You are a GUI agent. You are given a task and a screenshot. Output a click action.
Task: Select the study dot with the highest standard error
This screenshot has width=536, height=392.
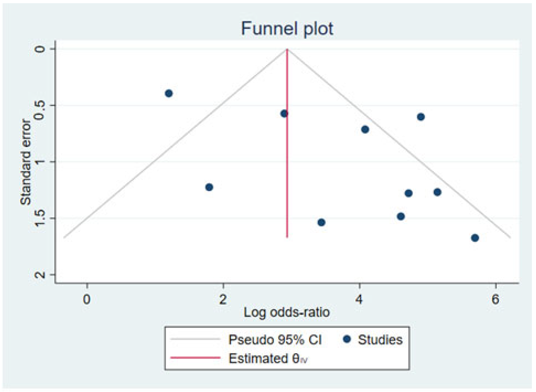[475, 238]
